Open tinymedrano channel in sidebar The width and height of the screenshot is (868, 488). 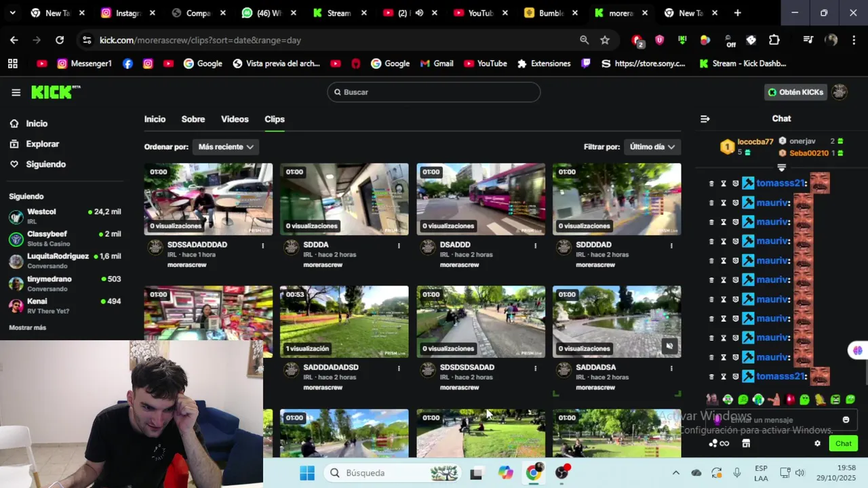click(65, 283)
